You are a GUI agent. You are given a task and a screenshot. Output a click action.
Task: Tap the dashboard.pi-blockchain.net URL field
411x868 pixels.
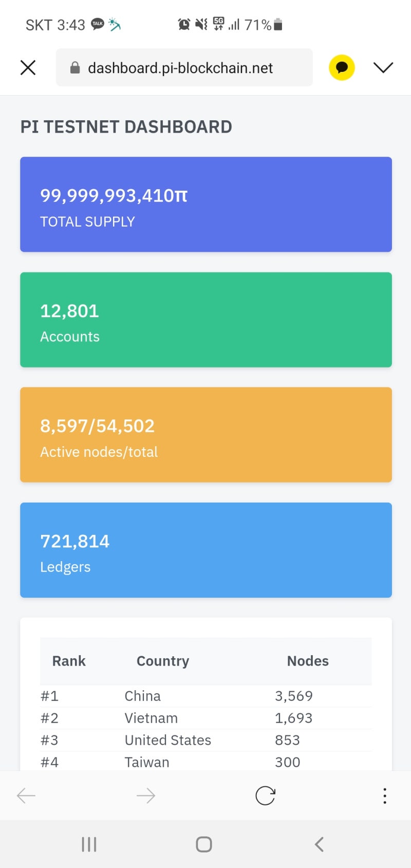point(180,68)
